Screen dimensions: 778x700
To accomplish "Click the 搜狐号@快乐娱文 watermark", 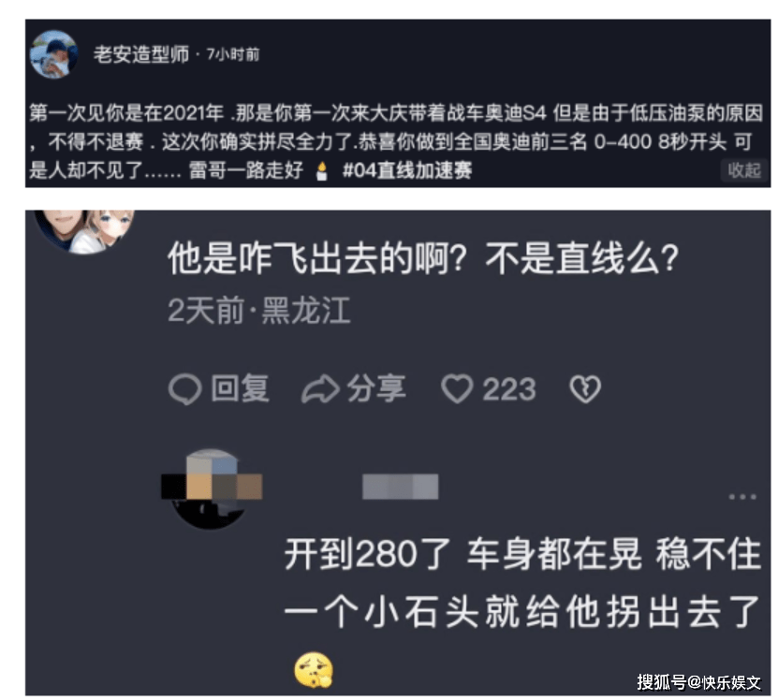I will pyautogui.click(x=698, y=682).
